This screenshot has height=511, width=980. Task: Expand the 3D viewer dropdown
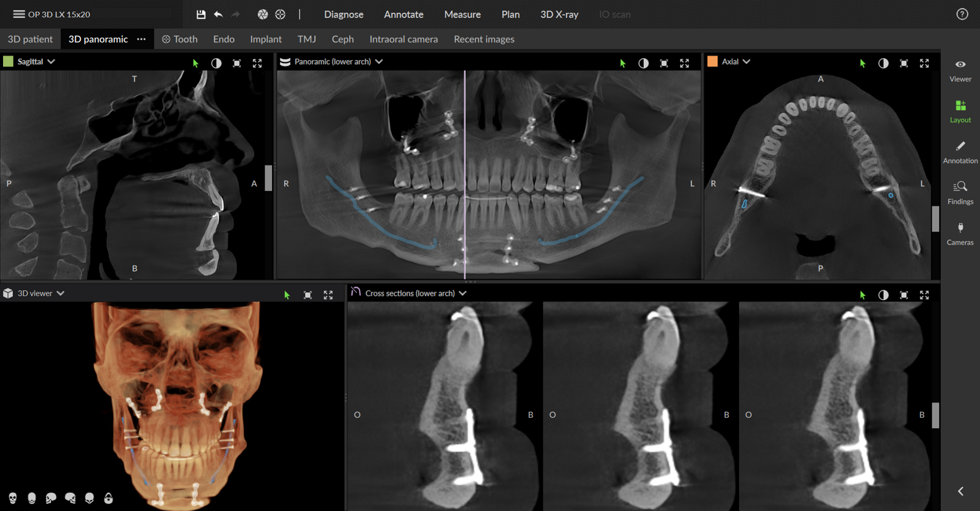coord(61,293)
